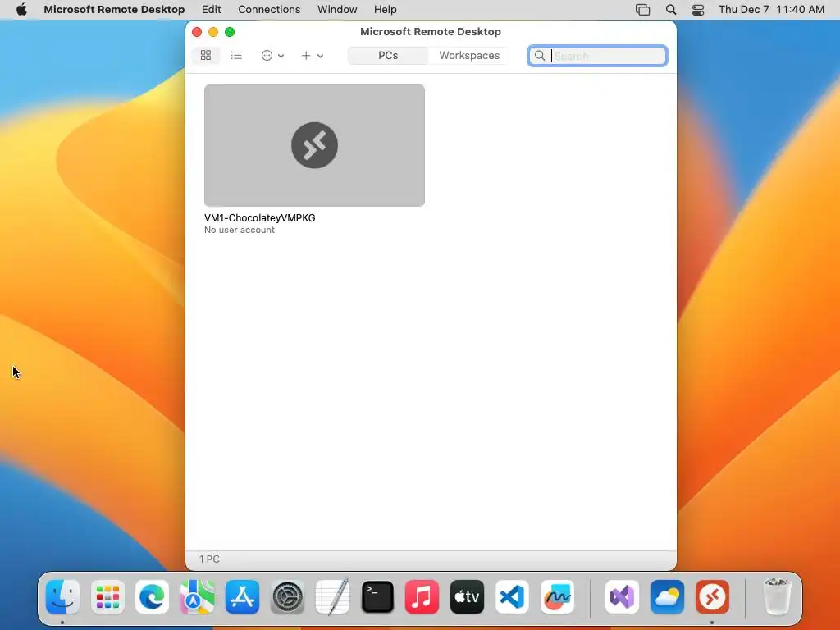Click into the Search field

pyautogui.click(x=597, y=56)
